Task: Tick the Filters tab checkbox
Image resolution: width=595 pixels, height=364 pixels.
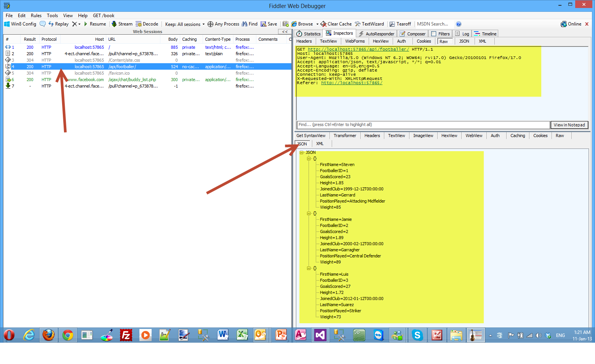Action: (x=433, y=34)
